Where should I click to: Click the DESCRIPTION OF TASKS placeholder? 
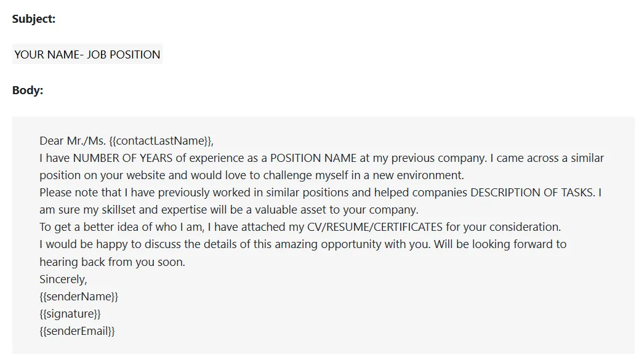coord(533,193)
